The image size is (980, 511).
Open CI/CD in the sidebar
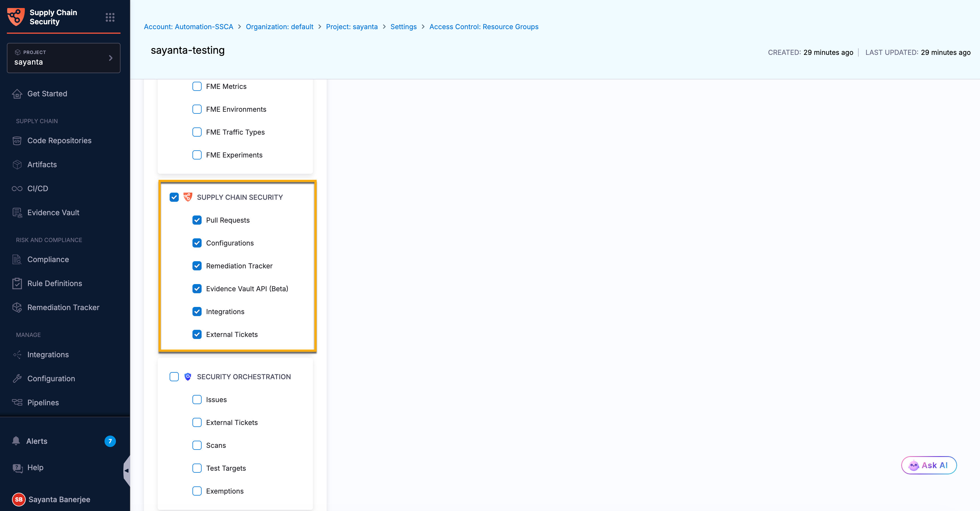click(x=38, y=189)
